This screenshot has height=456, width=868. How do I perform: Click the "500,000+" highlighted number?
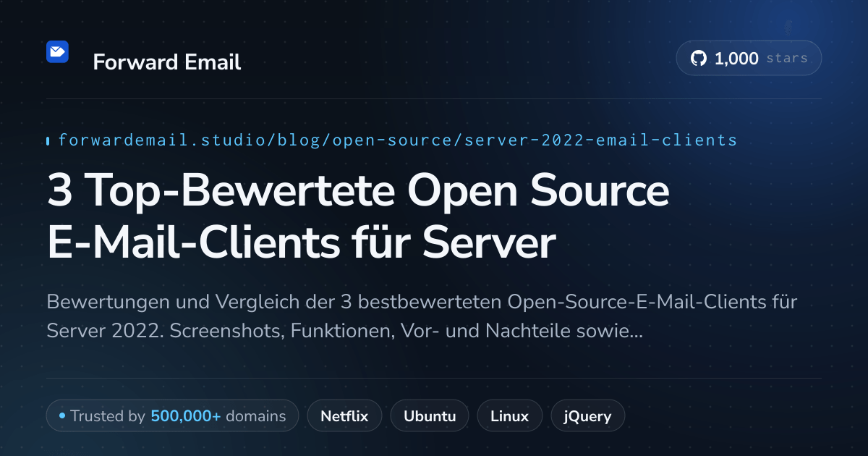click(x=186, y=416)
